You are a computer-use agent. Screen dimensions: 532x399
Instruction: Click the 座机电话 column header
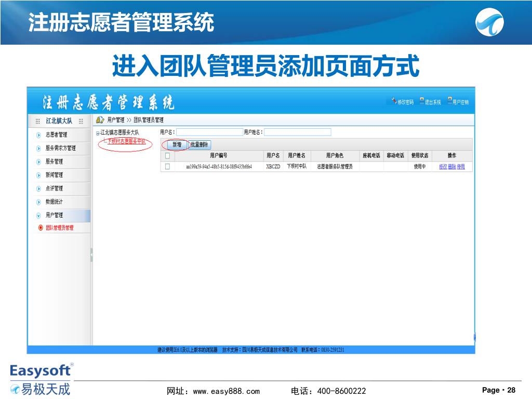pos(371,156)
